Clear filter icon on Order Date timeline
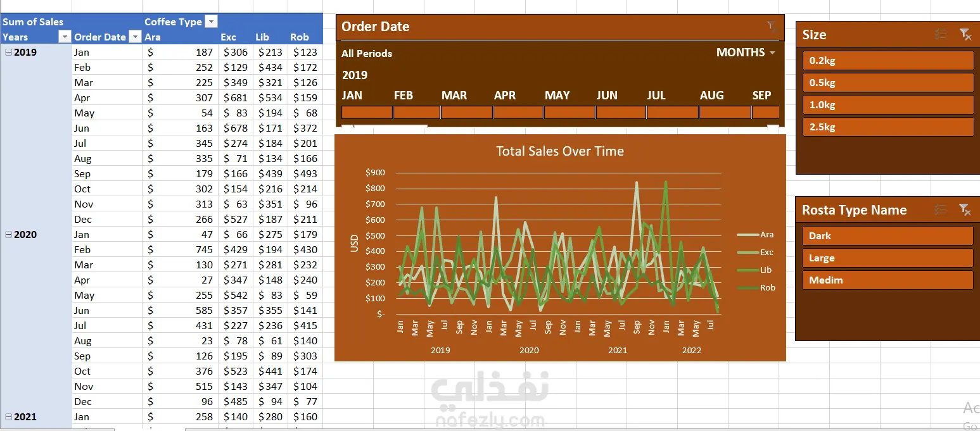Screen dimensions: 980x431 coord(772,27)
